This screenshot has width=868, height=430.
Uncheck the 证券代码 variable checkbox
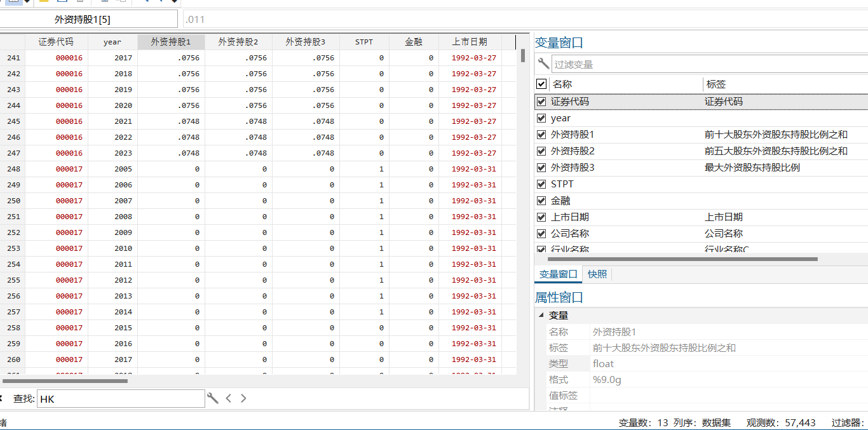pos(541,102)
